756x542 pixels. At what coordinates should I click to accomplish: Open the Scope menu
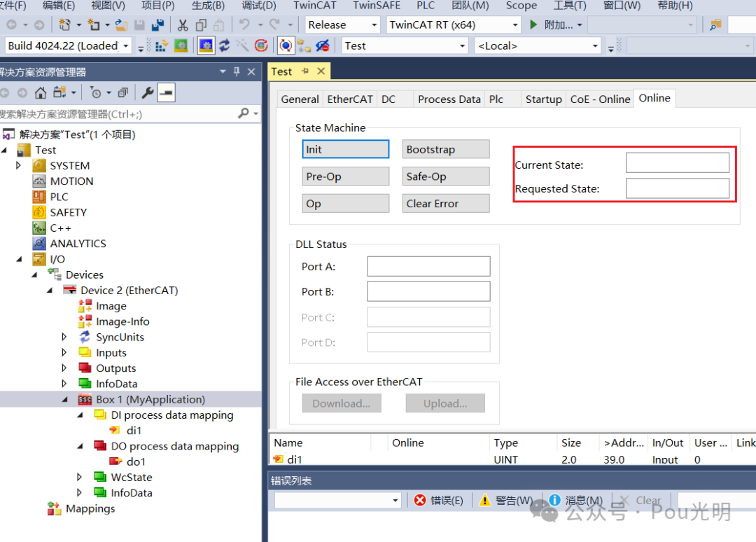(x=521, y=6)
